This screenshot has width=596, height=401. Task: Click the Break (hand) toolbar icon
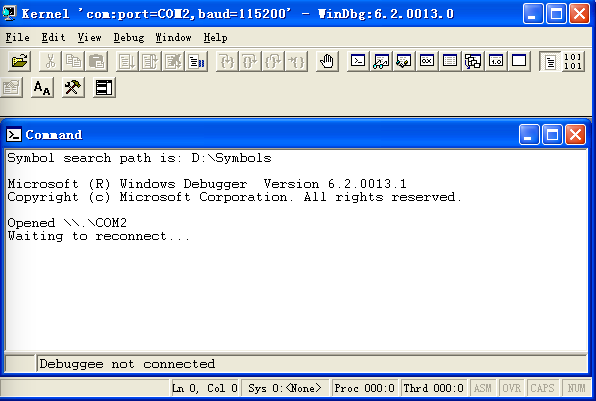click(x=327, y=61)
